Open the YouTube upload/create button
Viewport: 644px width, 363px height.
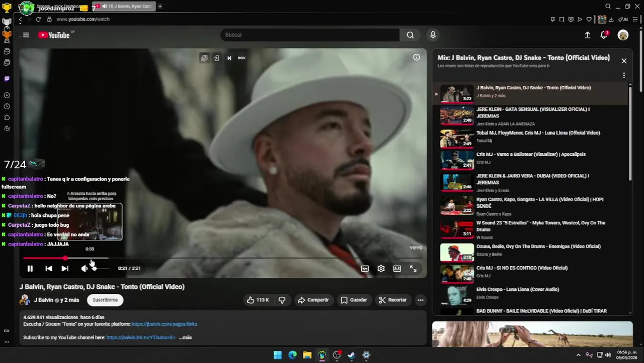pyautogui.click(x=587, y=35)
